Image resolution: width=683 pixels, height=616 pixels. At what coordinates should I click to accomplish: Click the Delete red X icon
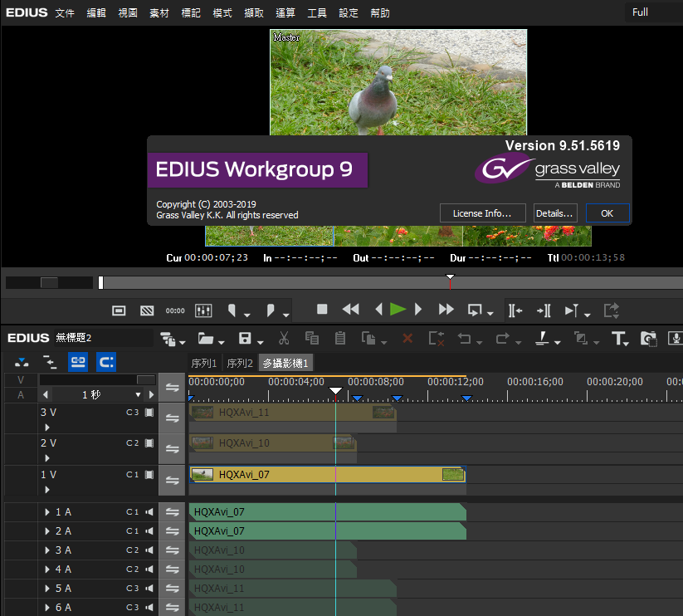point(407,338)
